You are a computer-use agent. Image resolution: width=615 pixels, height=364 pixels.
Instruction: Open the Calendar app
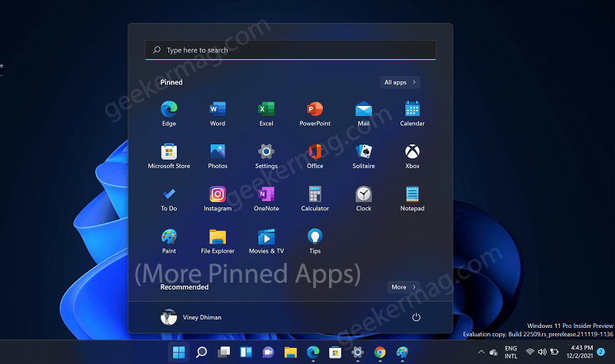point(412,113)
